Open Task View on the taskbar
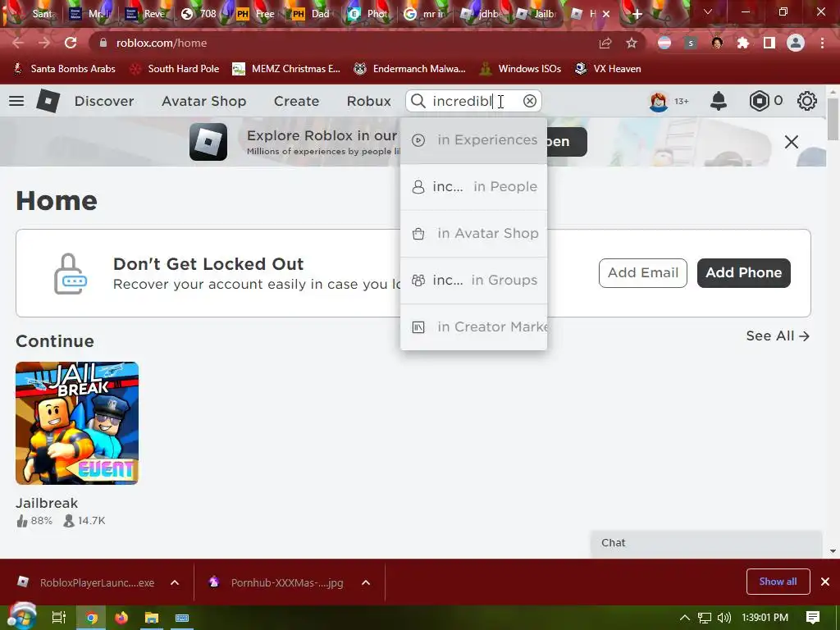 point(59,618)
